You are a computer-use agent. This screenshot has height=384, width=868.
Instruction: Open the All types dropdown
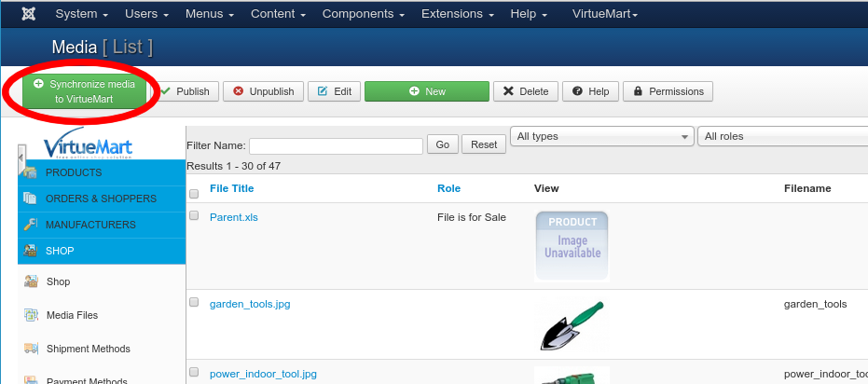click(601, 136)
